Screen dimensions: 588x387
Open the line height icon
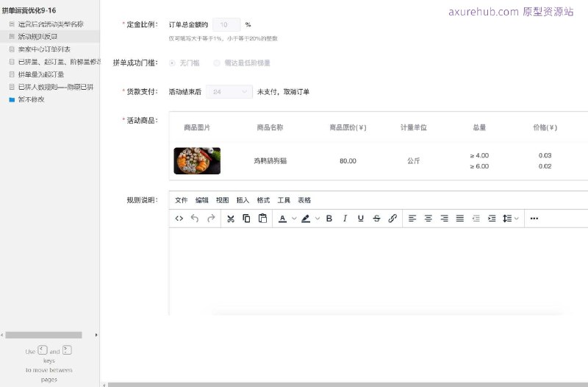pyautogui.click(x=507, y=219)
